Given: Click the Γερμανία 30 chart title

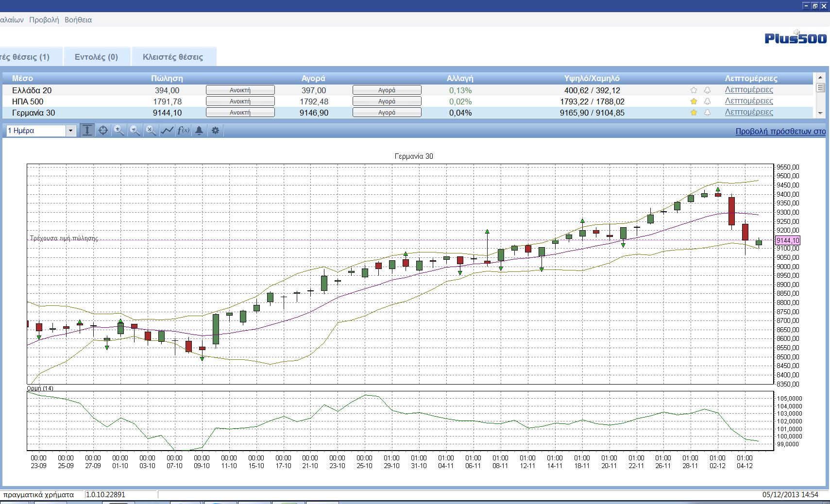Looking at the screenshot, I should coord(414,156).
